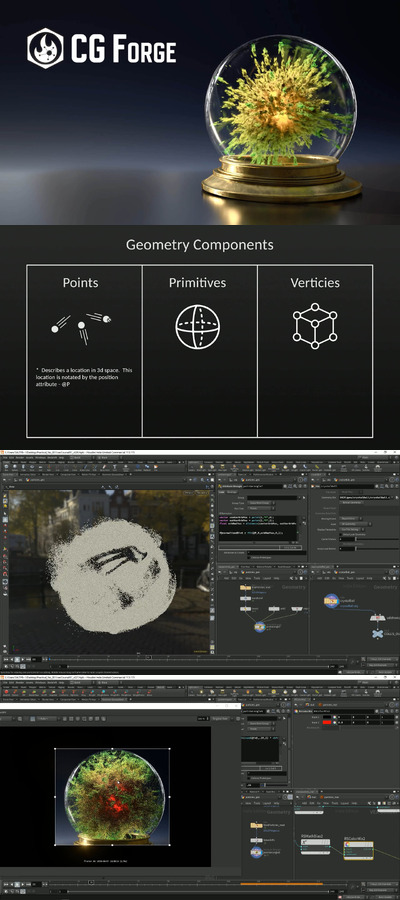The height and width of the screenshot is (900, 400).
Task: Click the play button on upper window timeline
Action: point(23,660)
